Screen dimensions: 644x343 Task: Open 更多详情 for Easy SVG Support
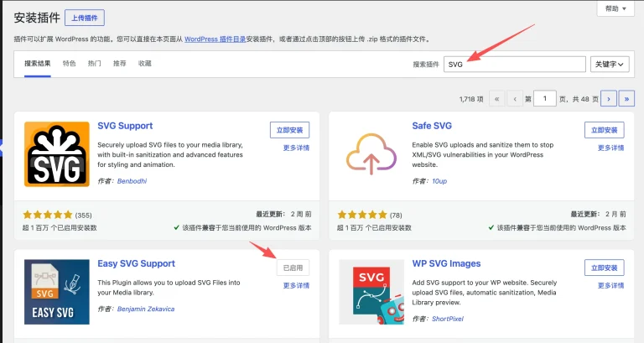(296, 285)
